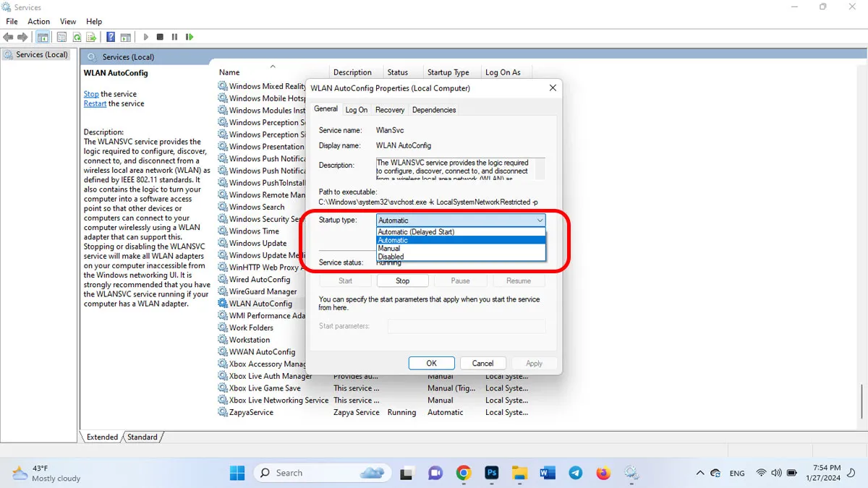Image resolution: width=868 pixels, height=488 pixels.
Task: Toggle the Show/Hide Console Tree toolbar icon
Action: (43, 37)
